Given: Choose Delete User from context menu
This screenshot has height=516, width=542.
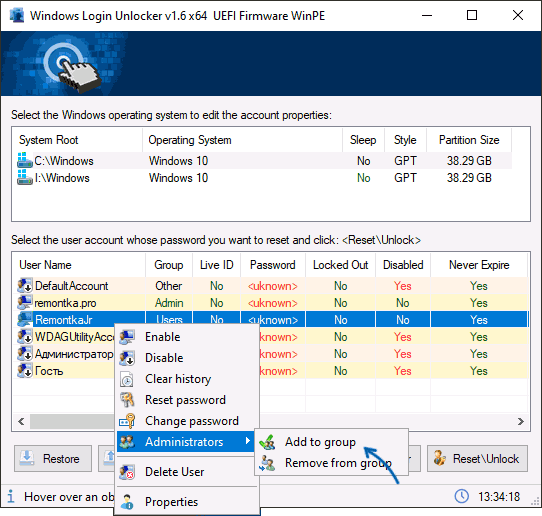Looking at the screenshot, I should pos(187,472).
